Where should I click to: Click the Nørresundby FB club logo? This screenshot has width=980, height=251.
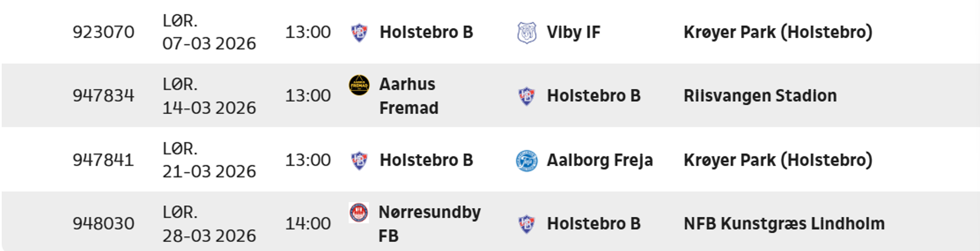[x=359, y=213]
